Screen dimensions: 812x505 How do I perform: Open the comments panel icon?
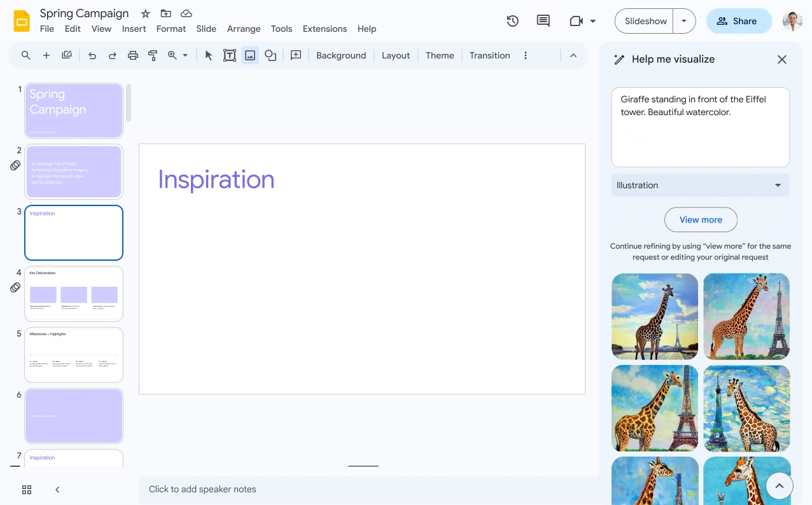click(543, 21)
